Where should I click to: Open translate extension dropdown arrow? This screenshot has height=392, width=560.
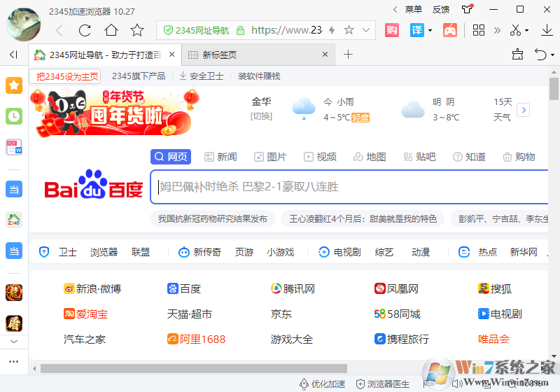pyautogui.click(x=430, y=30)
